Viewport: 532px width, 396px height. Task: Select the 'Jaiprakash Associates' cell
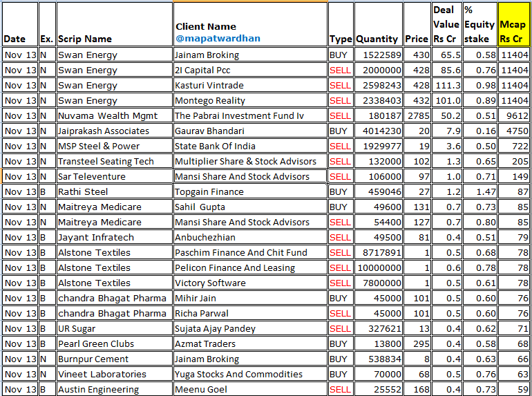pyautogui.click(x=114, y=131)
